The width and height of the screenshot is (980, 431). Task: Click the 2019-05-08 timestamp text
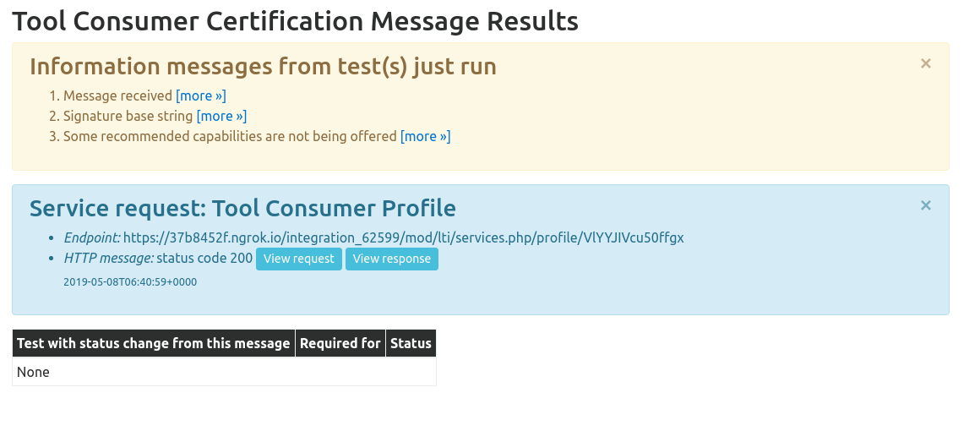pos(130,282)
